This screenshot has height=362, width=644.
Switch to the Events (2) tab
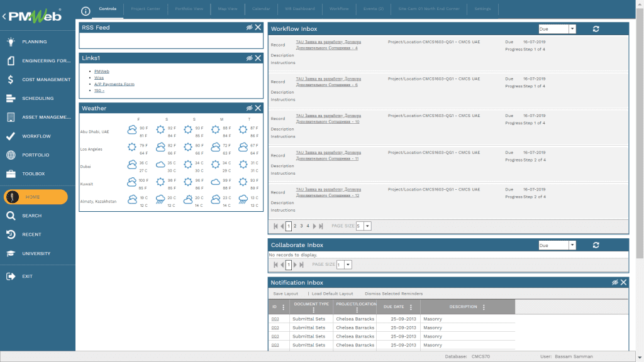click(x=374, y=9)
